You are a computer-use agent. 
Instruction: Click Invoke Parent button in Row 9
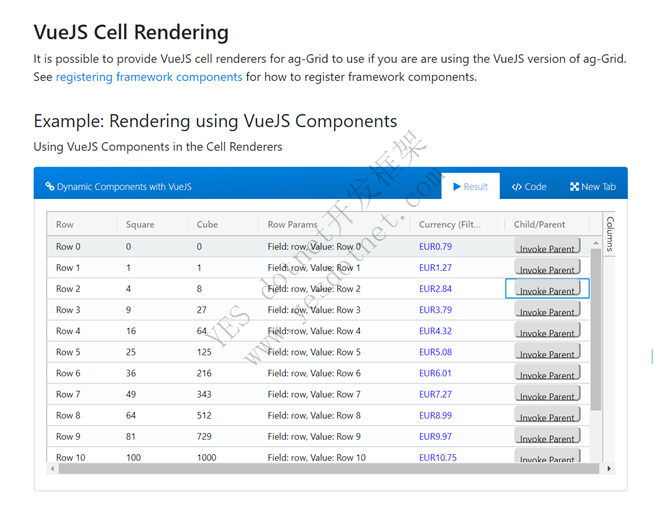point(547,436)
